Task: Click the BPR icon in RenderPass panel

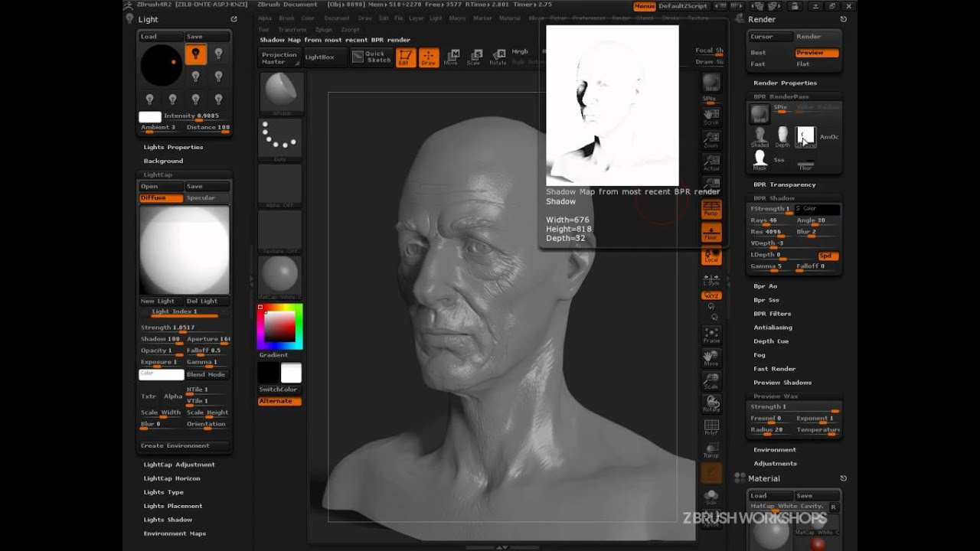Action: pyautogui.click(x=759, y=113)
